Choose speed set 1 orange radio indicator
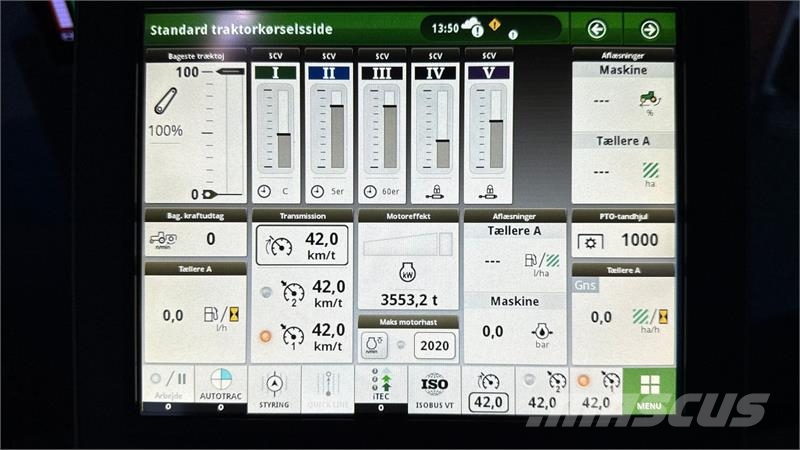Image resolution: width=800 pixels, height=450 pixels. (265, 336)
